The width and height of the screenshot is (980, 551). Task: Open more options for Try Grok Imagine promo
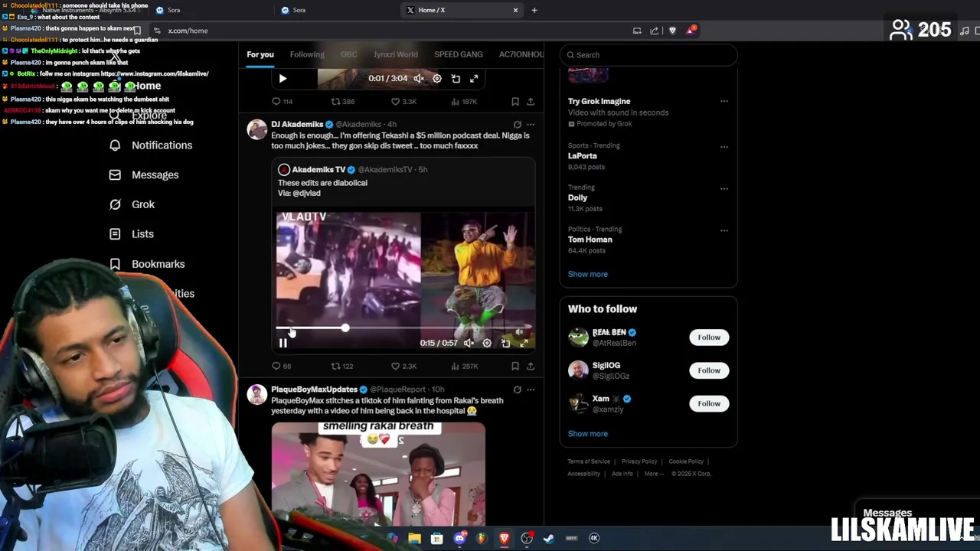[x=724, y=101]
